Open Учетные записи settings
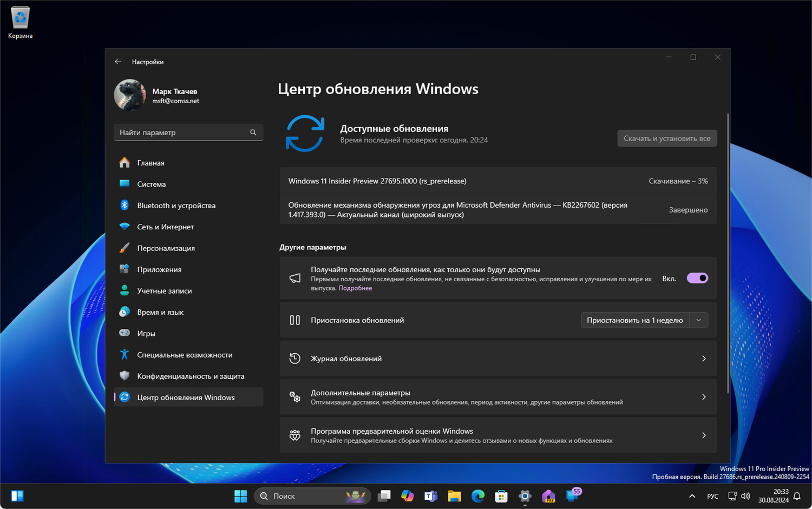Screen dimensions: 812x509 tap(163, 290)
